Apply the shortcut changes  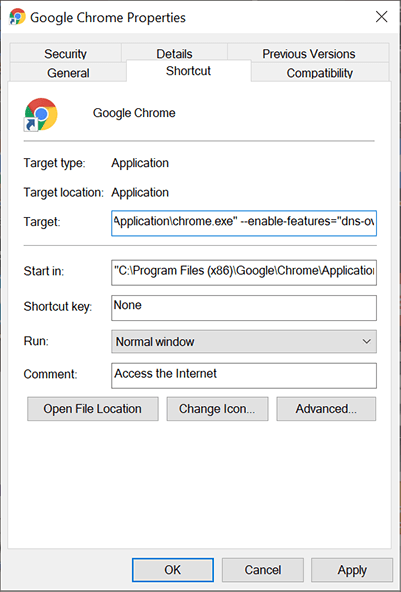tap(352, 570)
